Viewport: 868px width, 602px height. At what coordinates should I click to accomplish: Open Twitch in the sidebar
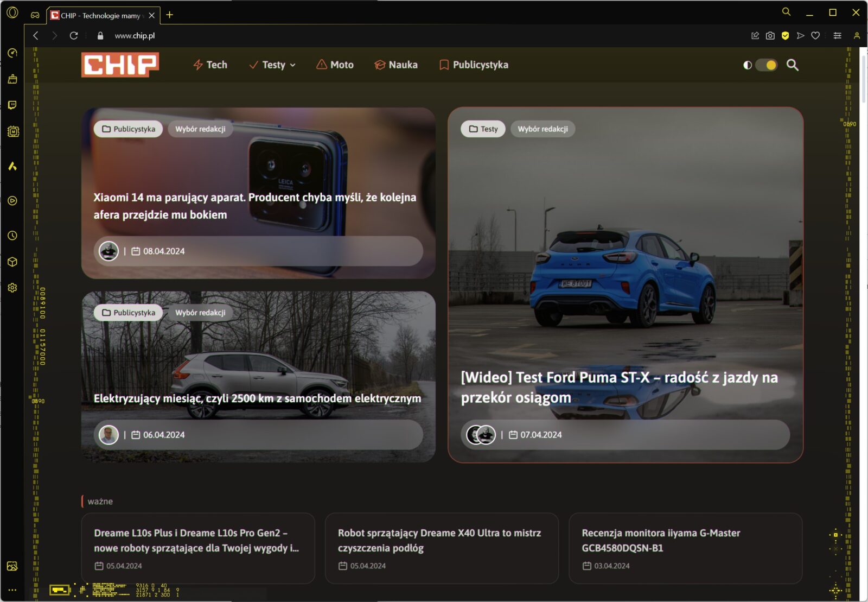12,105
